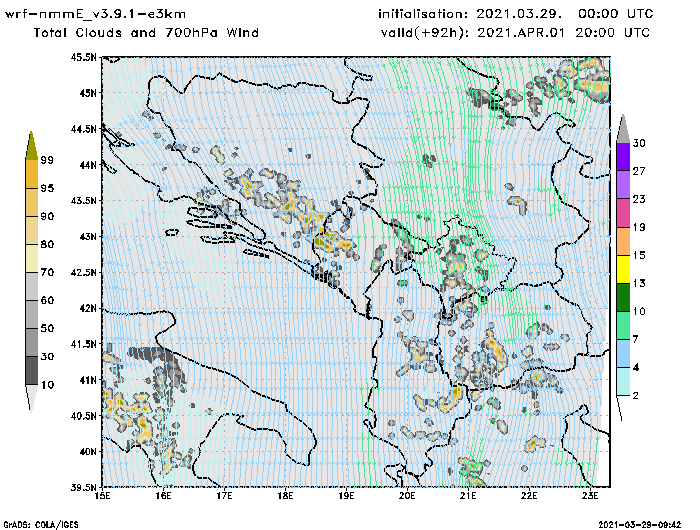
Task: Pick the 27–30 violet wind legend swatch
Action: tap(623, 157)
